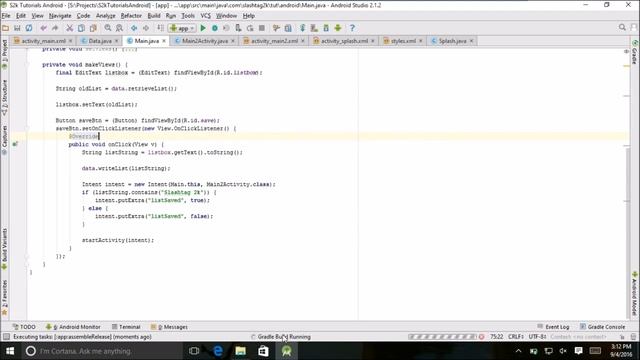
Task: Open Microsoft Edge from taskbar
Action: (x=218, y=351)
